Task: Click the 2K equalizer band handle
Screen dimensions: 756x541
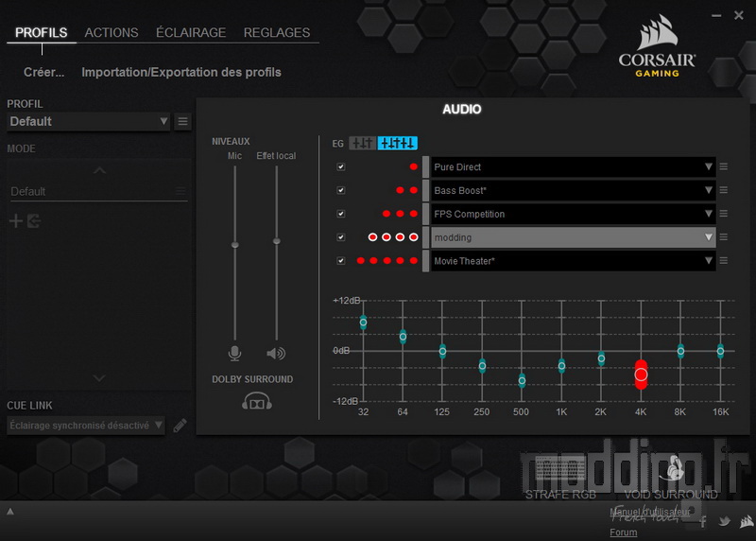Action: pos(601,358)
